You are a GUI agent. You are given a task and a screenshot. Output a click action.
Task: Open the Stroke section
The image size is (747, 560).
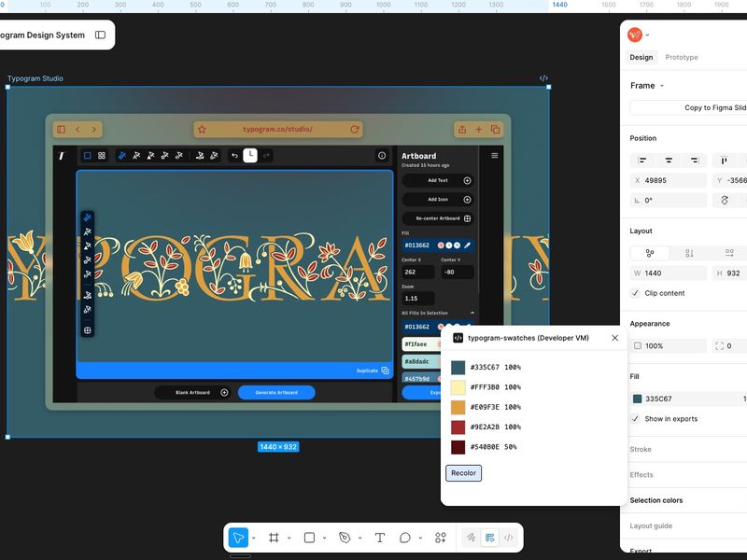click(x=641, y=449)
